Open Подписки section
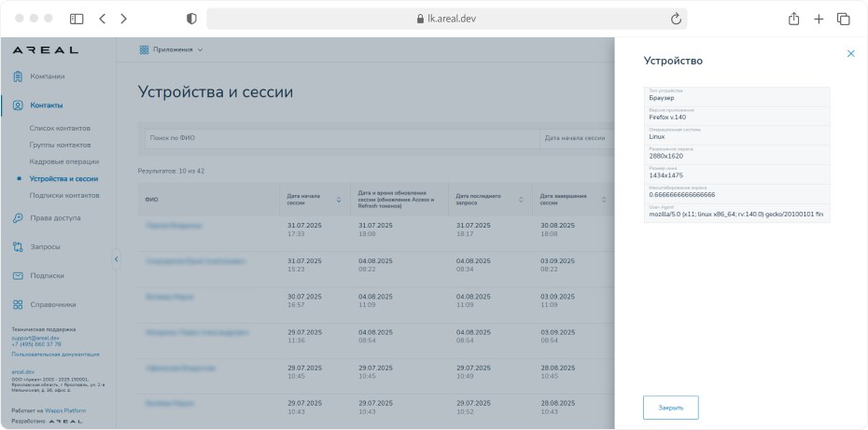Image resolution: width=868 pixels, height=430 pixels. click(47, 275)
